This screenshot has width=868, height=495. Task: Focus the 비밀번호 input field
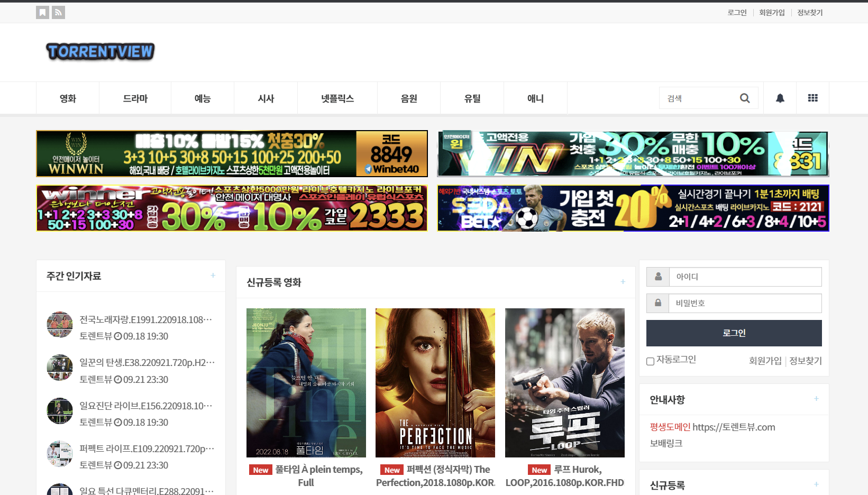tap(745, 303)
